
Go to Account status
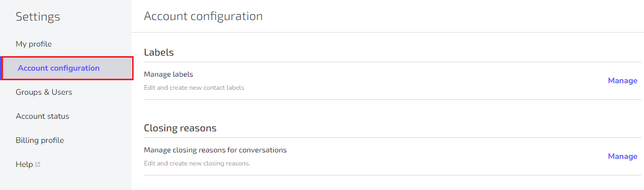[42, 116]
